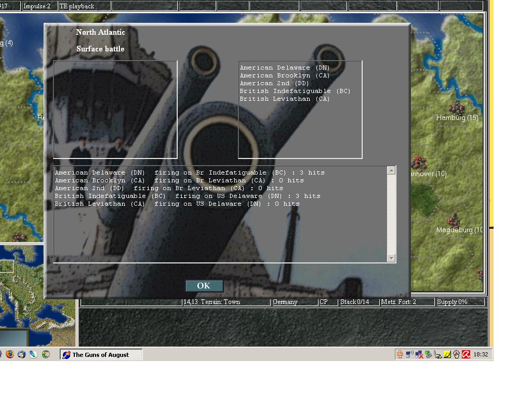The image size is (532, 399).
Task: Select 'British Indefatiguable (BC)' in ship list
Action: point(295,91)
